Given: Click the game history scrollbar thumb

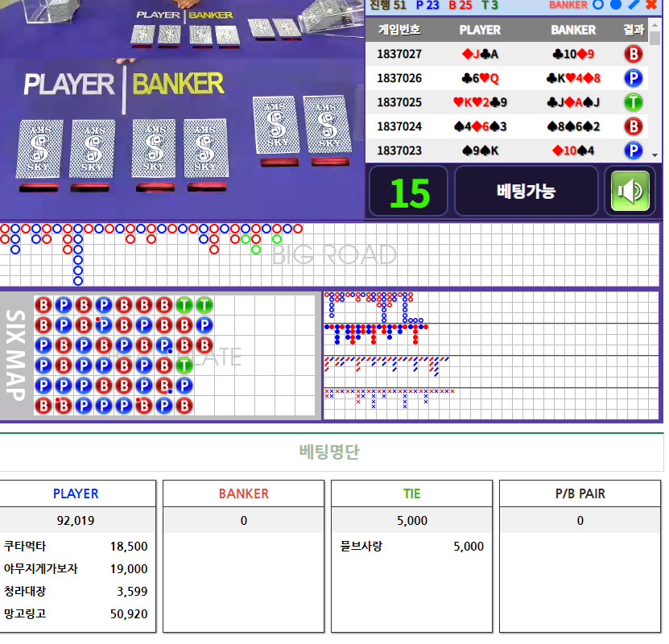Looking at the screenshot, I should 655,38.
